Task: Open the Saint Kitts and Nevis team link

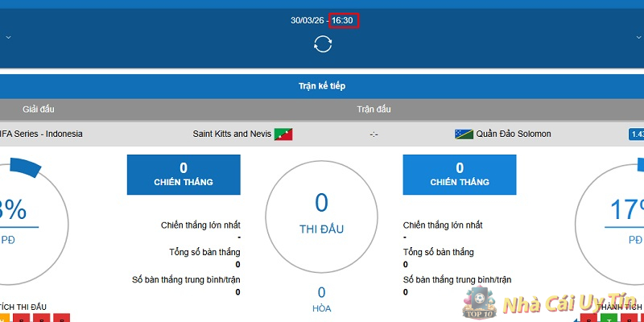Action: pyautogui.click(x=232, y=134)
